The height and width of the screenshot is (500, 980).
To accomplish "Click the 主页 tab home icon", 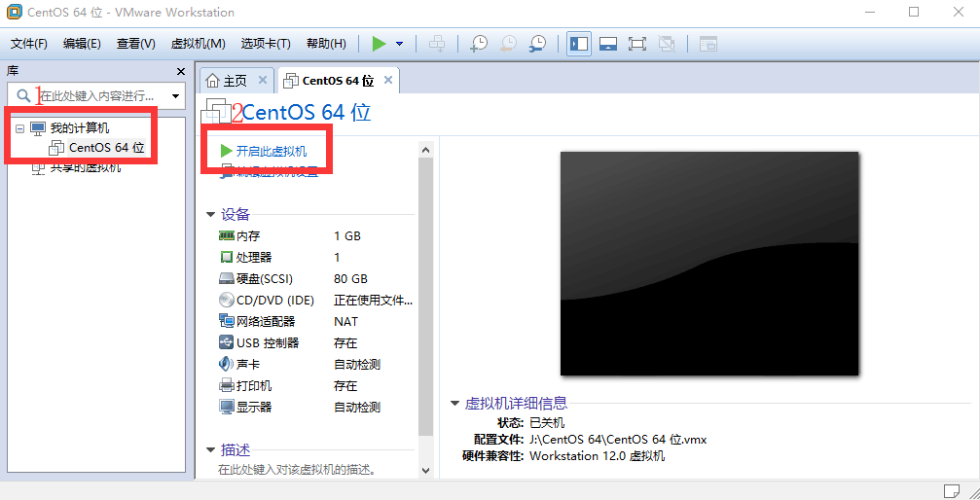I will click(212, 80).
